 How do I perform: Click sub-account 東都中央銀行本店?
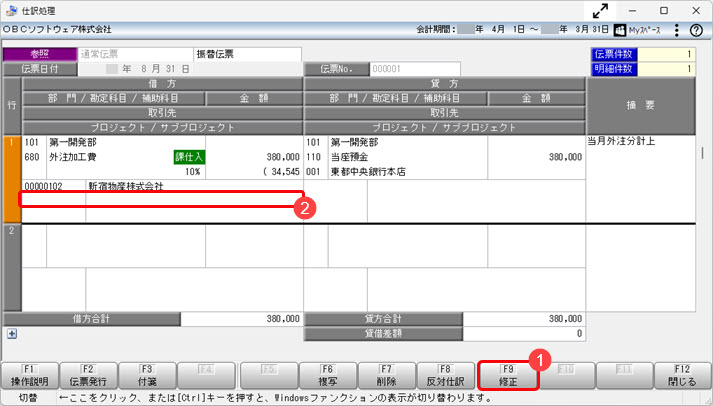pyautogui.click(x=368, y=172)
